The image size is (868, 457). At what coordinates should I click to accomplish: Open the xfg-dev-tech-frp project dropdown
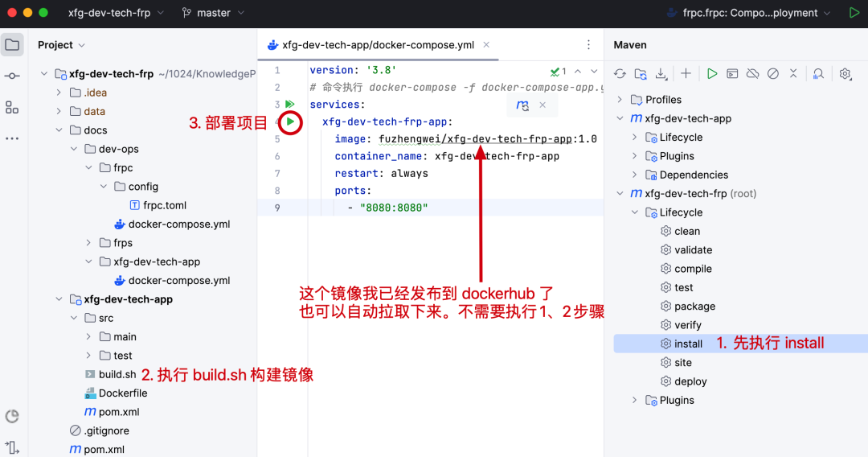point(116,13)
